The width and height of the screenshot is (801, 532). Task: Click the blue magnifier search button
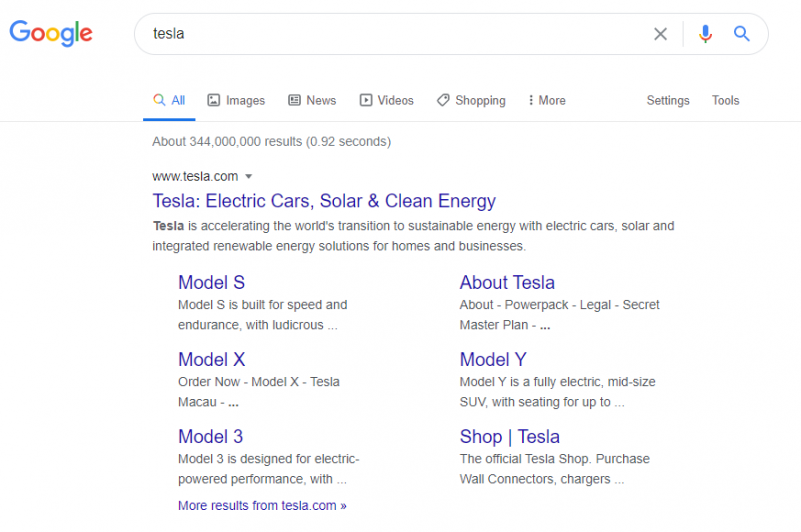coord(741,34)
